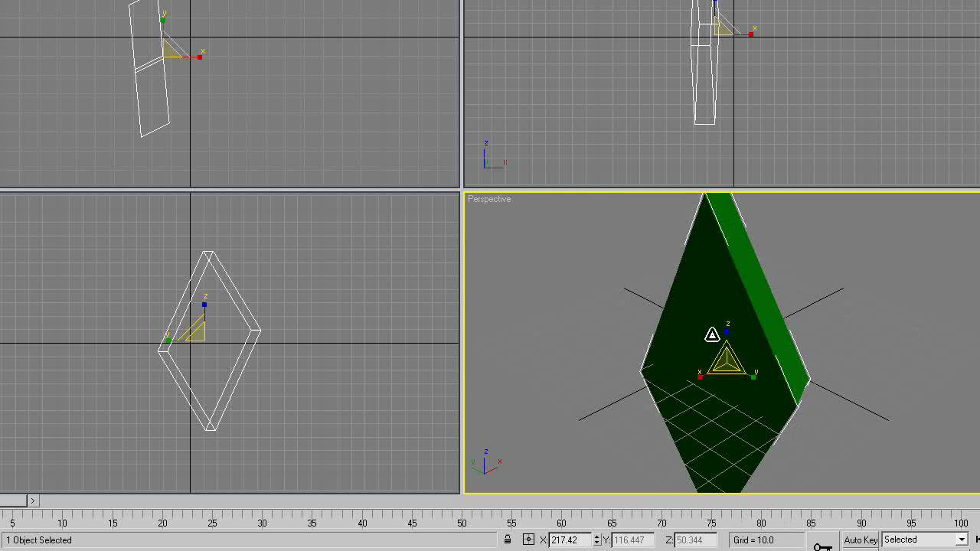Click the Z coordinate field showing 50.344
The image size is (980, 551).
coord(696,540)
